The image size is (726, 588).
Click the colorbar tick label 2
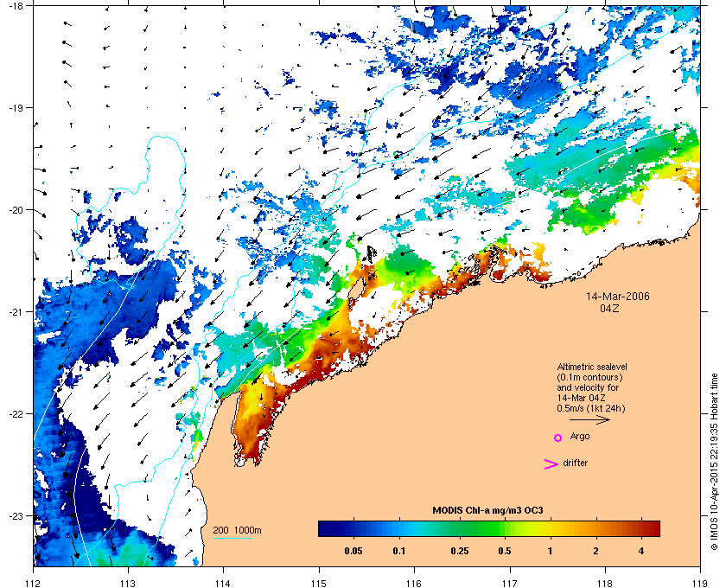(x=595, y=551)
